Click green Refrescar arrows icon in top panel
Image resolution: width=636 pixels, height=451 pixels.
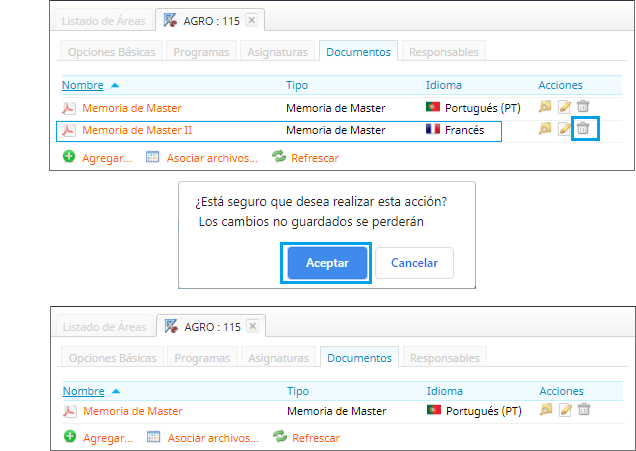tap(279, 156)
